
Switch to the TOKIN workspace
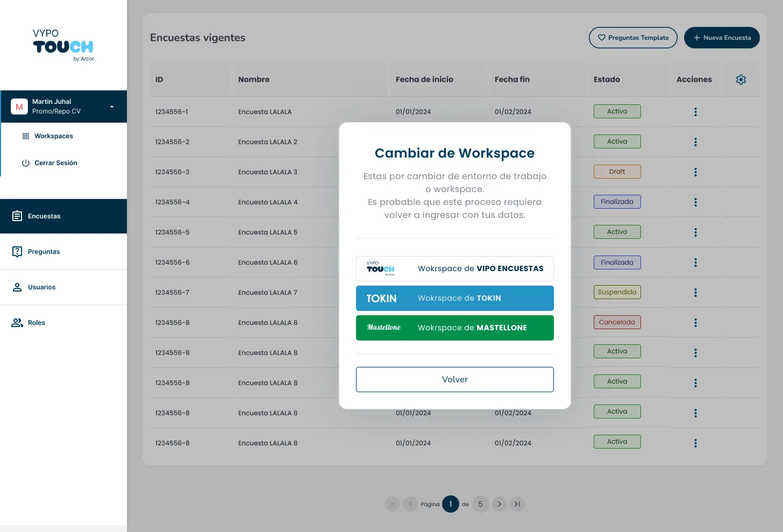455,298
